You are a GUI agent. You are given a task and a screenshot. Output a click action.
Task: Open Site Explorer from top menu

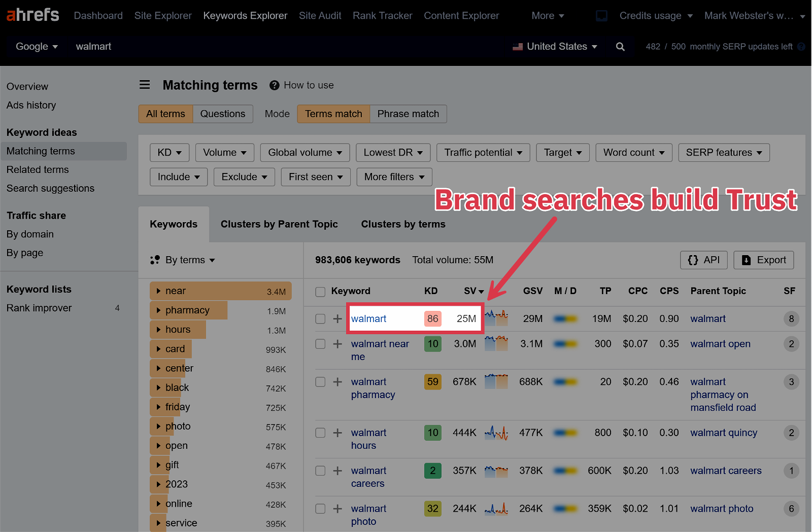tap(163, 16)
